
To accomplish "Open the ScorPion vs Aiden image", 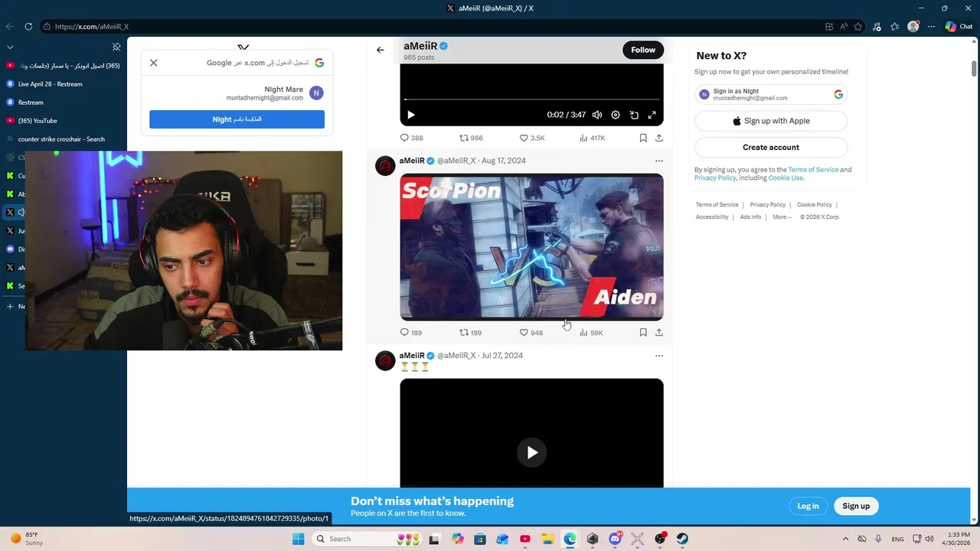I will click(531, 246).
